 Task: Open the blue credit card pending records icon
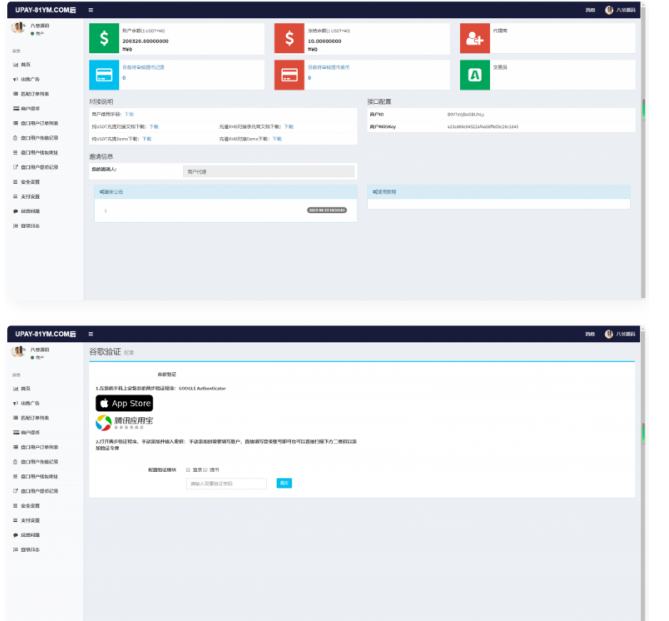pos(104,75)
